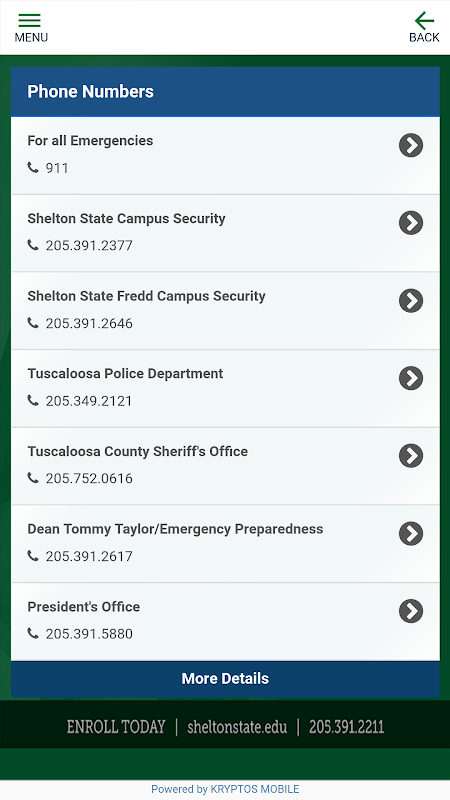Expand Shelton State Campus Security arrow
450x800 pixels.
[411, 223]
